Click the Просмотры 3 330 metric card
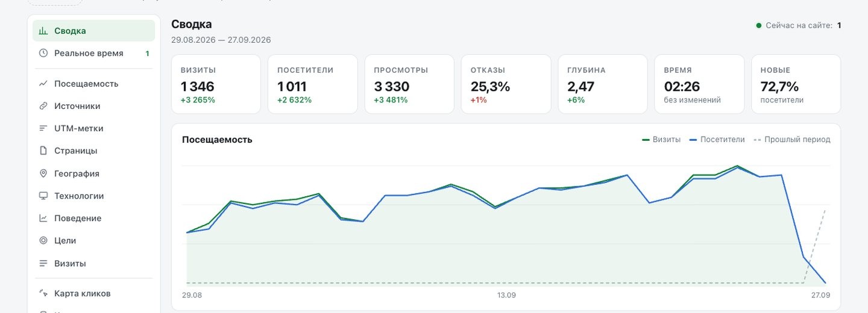The height and width of the screenshot is (313, 868). point(409,84)
